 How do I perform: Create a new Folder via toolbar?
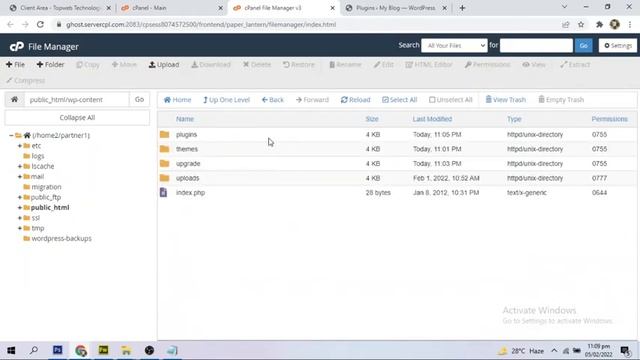(x=50, y=64)
